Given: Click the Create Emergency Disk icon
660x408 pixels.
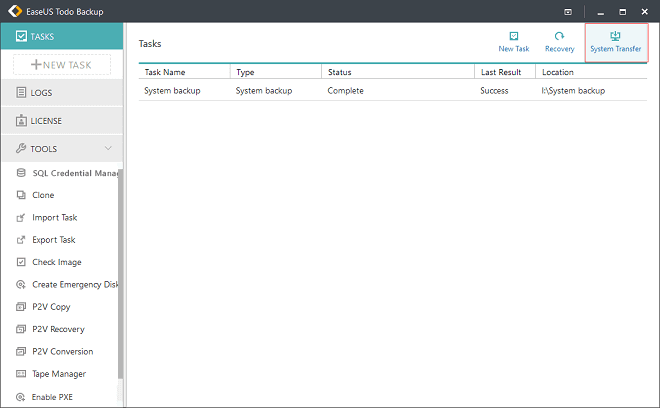Looking at the screenshot, I should click(x=21, y=285).
